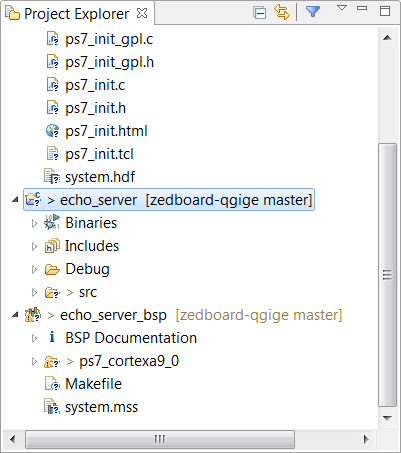Expand the Debug folder
This screenshot has width=401, height=453.
(34, 269)
